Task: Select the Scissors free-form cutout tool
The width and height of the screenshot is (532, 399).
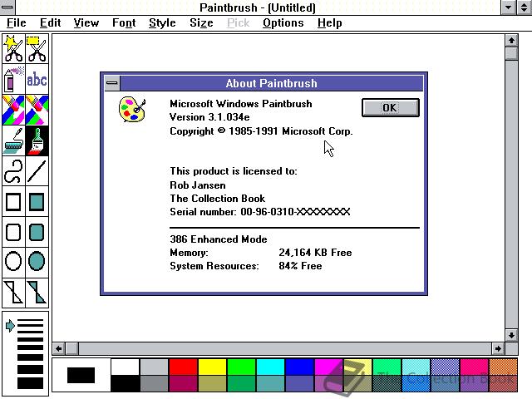Action: coord(13,48)
